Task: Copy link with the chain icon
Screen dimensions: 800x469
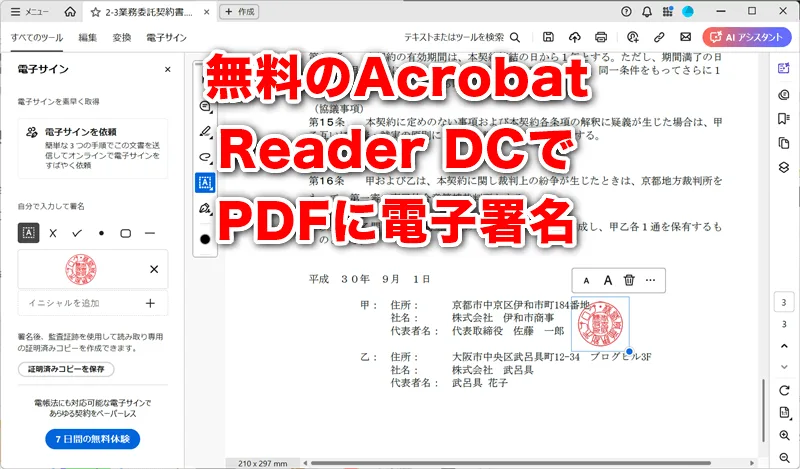Action: (659, 37)
